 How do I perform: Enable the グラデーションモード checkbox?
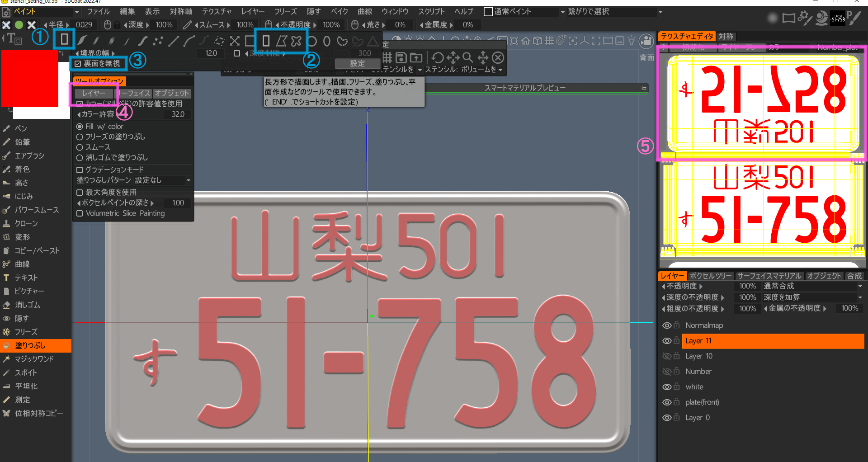point(80,170)
